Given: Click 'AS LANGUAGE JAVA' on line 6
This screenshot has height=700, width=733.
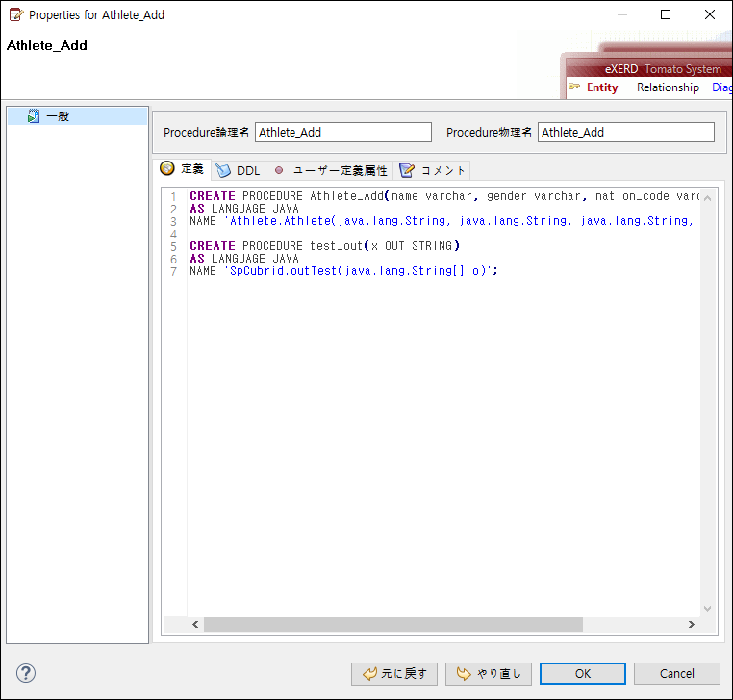Looking at the screenshot, I should pos(244,259).
